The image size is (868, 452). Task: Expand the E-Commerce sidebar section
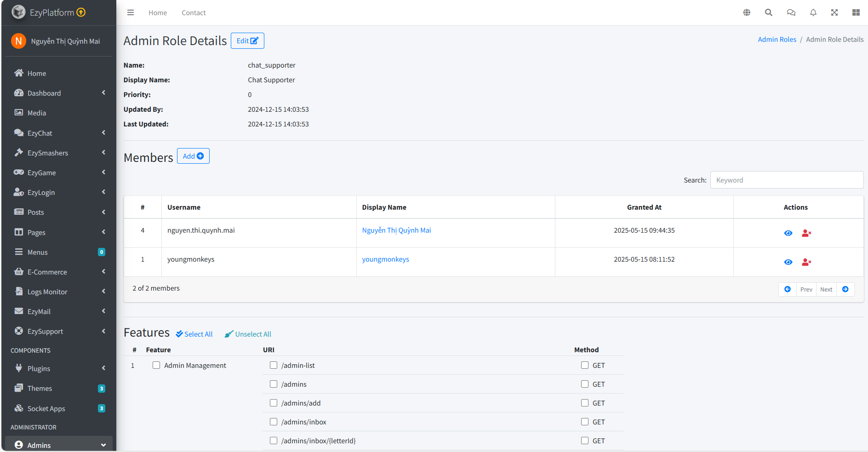59,272
